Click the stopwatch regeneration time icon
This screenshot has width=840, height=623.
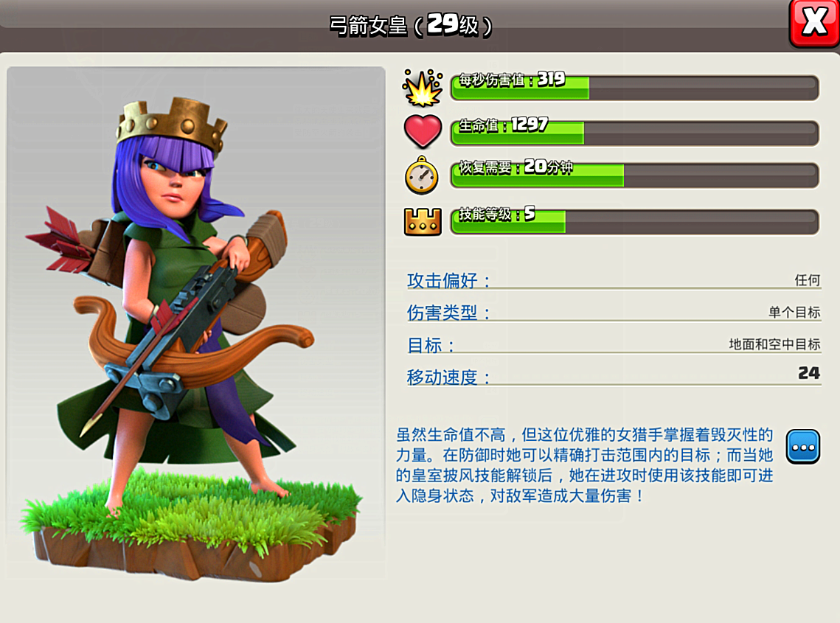[422, 175]
